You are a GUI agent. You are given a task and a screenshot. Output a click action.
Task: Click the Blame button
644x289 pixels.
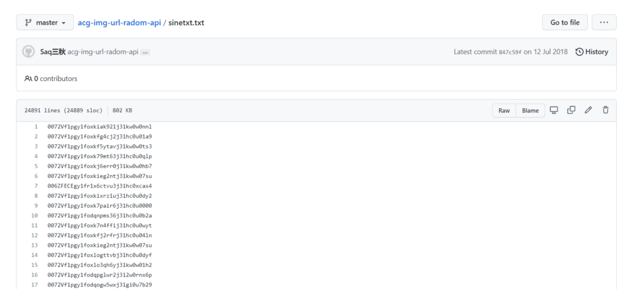click(530, 110)
